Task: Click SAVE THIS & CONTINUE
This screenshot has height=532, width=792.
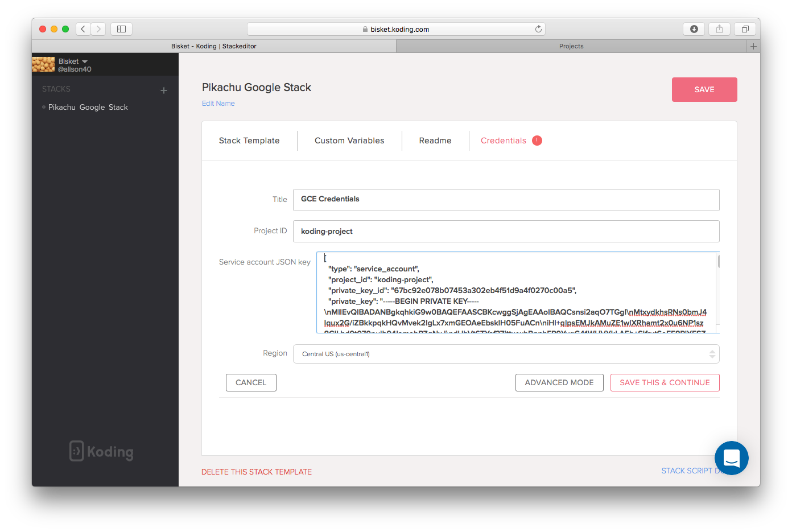Action: (665, 382)
